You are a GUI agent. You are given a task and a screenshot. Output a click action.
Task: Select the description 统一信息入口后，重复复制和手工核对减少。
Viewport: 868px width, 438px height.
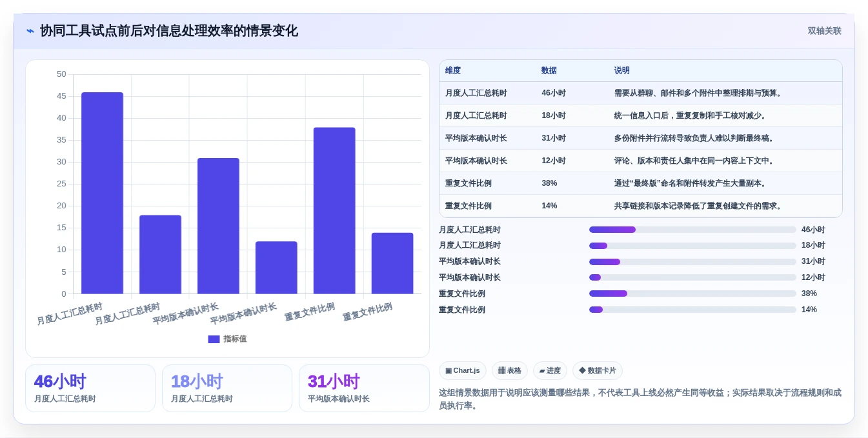click(x=691, y=115)
